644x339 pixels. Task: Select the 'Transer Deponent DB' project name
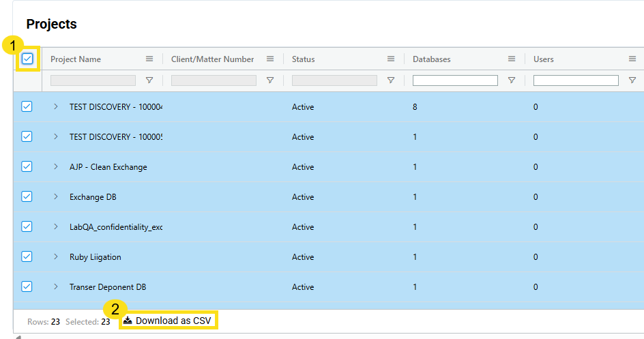(108, 287)
